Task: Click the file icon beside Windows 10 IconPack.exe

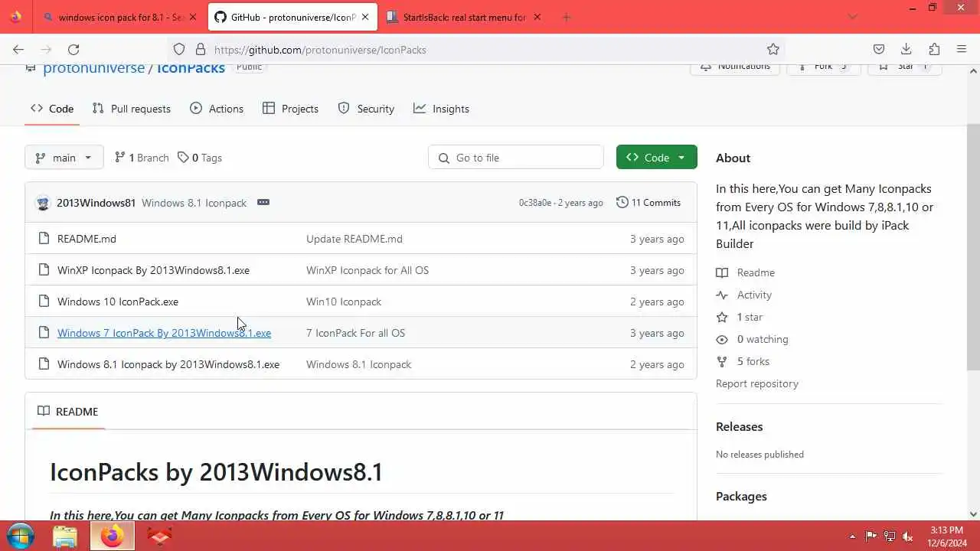Action: pos(44,302)
